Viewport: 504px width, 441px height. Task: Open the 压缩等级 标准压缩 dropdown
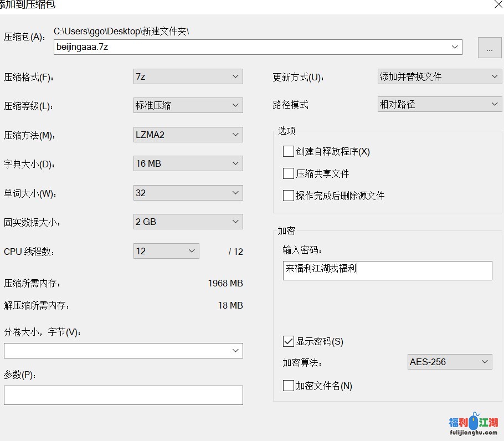188,105
